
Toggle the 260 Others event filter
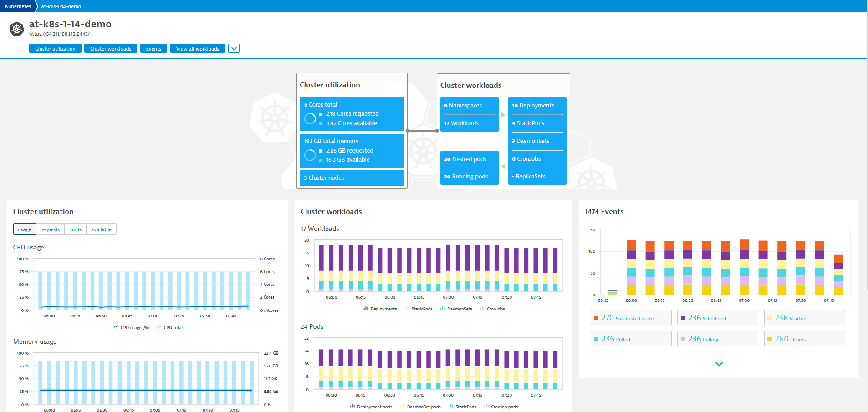click(x=804, y=339)
